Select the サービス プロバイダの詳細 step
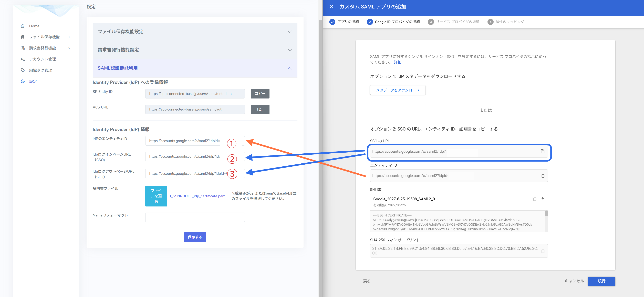This screenshot has height=297, width=644. tap(453, 22)
